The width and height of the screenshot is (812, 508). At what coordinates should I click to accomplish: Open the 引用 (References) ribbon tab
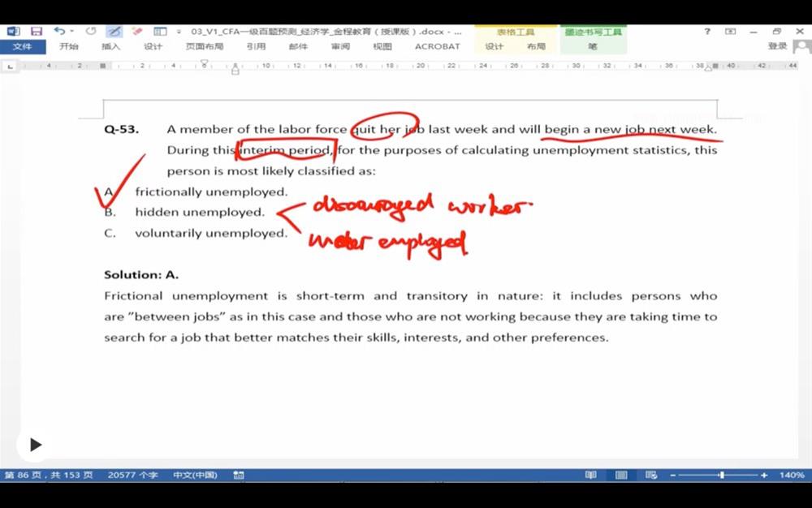pos(256,46)
